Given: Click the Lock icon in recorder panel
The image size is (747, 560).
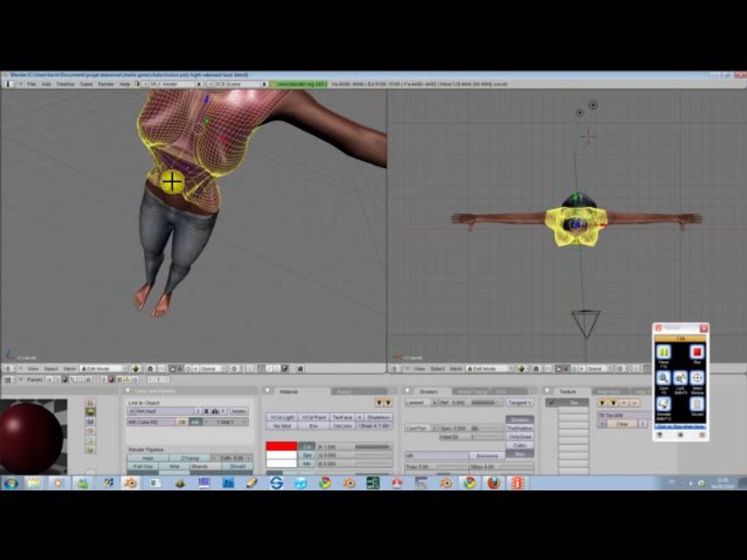Looking at the screenshot, I should (680, 378).
